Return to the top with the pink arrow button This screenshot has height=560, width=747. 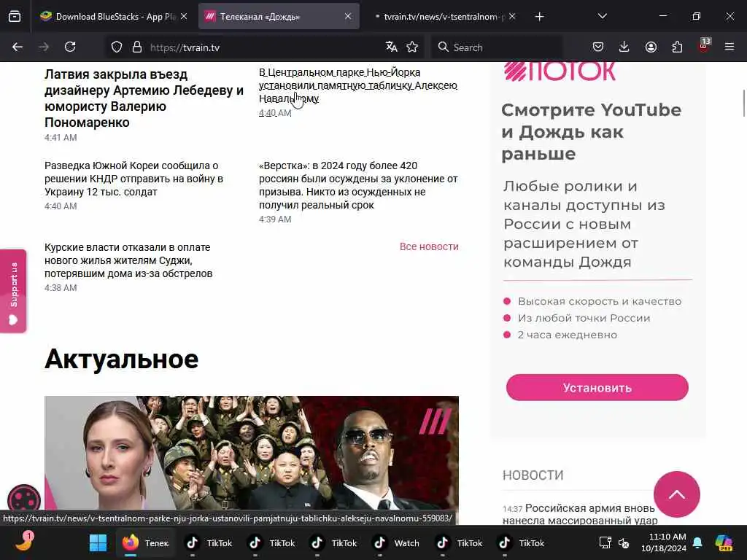(676, 494)
